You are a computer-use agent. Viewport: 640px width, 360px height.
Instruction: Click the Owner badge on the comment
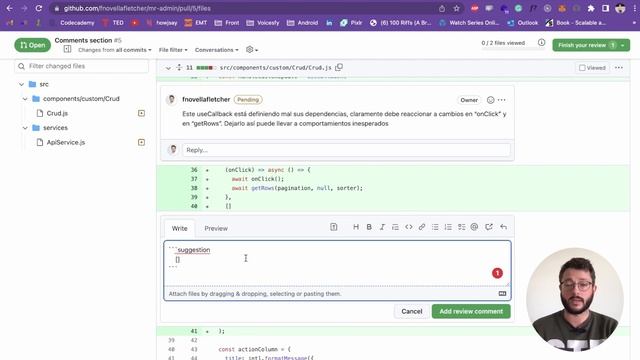[469, 100]
